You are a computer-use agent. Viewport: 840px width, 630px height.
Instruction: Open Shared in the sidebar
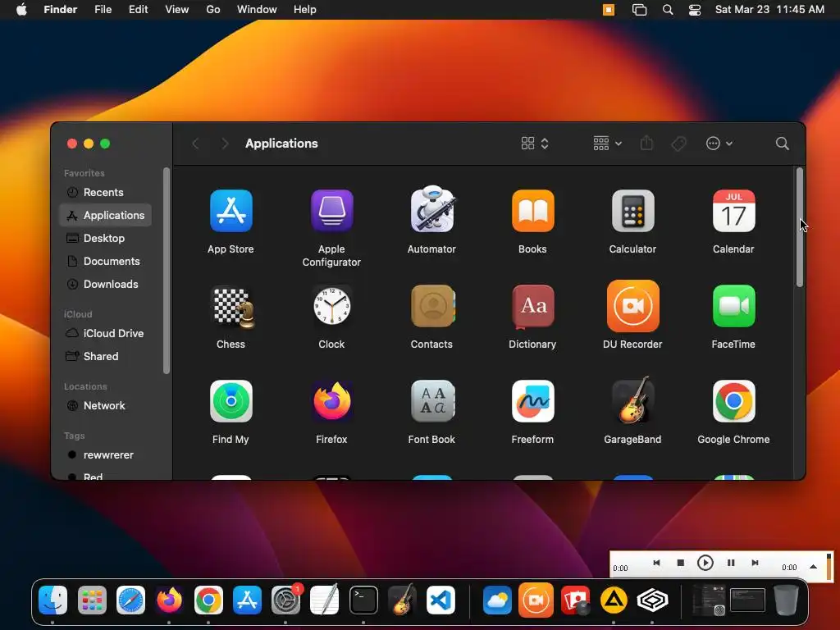(x=105, y=356)
